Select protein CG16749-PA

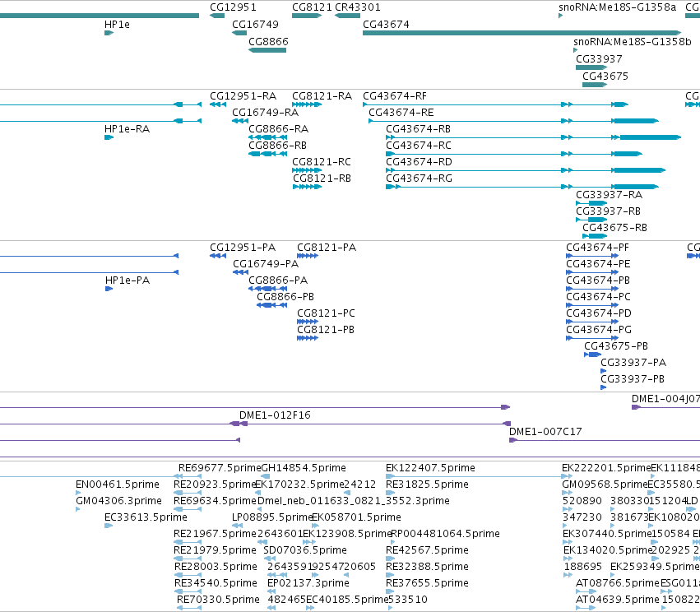tap(241, 272)
